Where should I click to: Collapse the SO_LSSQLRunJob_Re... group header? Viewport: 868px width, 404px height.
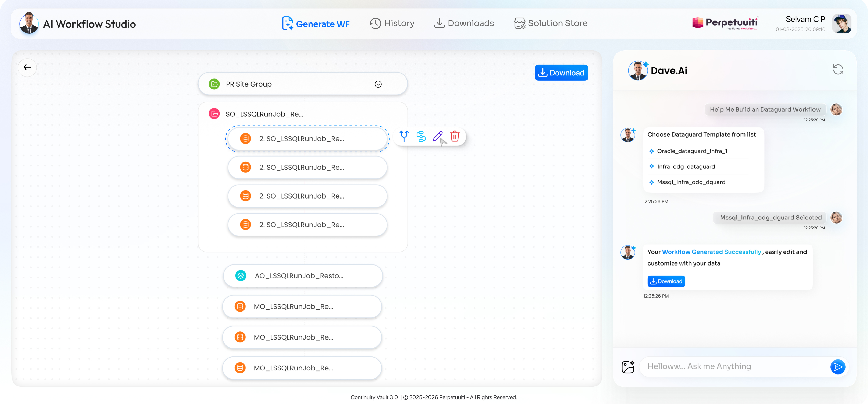coord(264,114)
